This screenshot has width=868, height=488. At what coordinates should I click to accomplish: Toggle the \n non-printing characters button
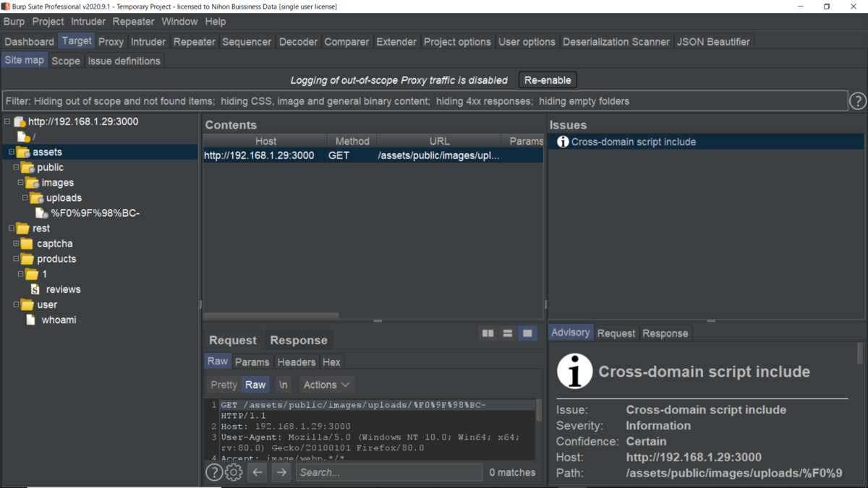tap(284, 385)
